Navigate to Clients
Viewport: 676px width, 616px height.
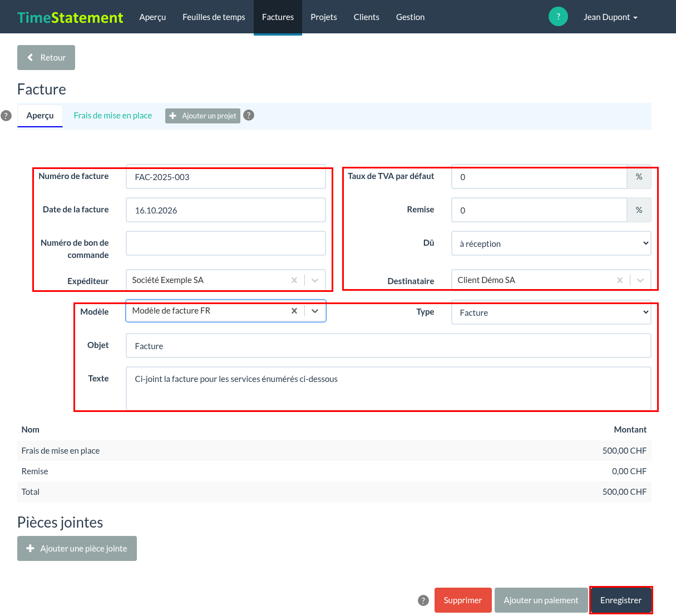367,17
